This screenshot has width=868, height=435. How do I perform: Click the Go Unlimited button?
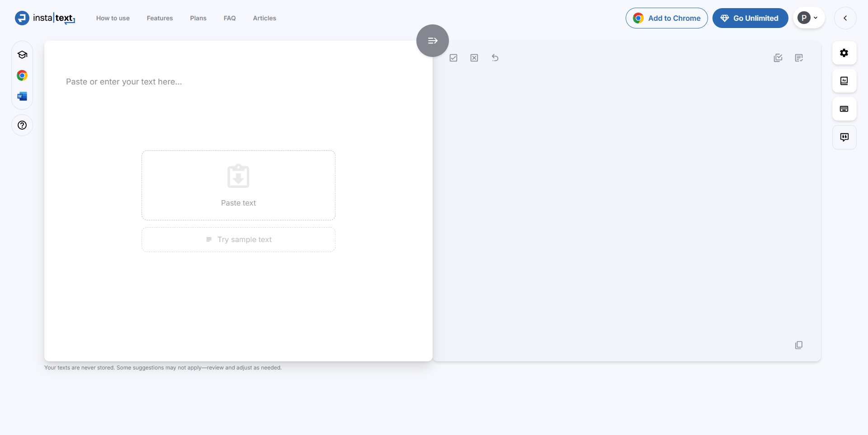coord(750,18)
